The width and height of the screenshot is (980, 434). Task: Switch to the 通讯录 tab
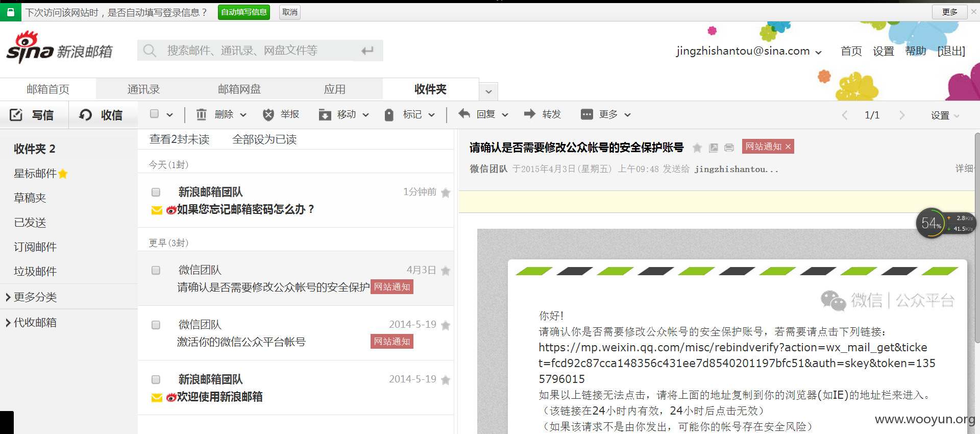point(143,89)
